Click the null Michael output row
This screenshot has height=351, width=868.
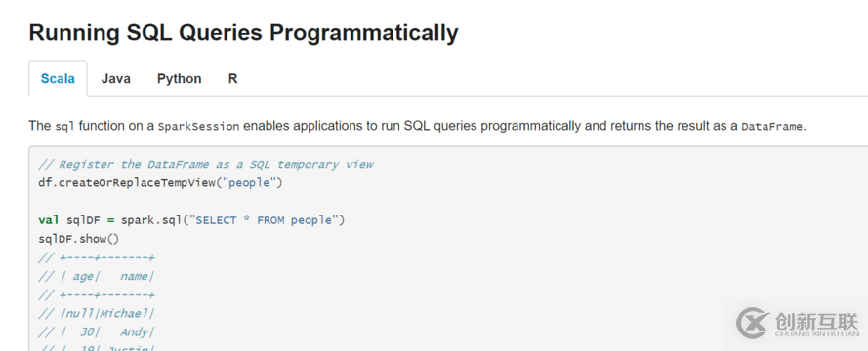tap(97, 314)
